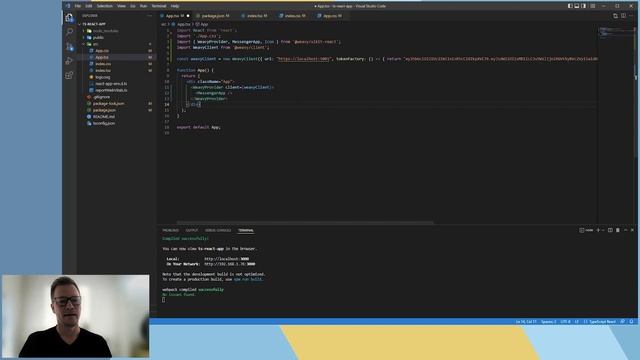Click the Spaces: 2 indentation status entry
640x360 pixels.
[x=548, y=322]
